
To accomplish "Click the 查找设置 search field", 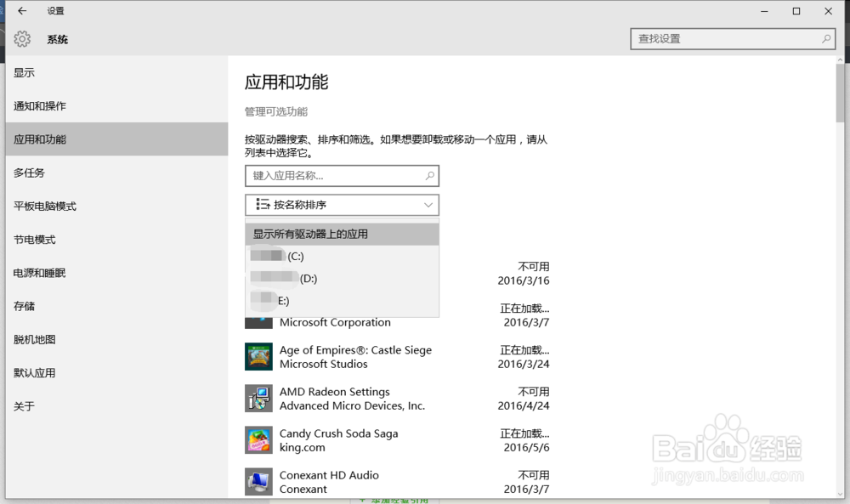I will [733, 39].
